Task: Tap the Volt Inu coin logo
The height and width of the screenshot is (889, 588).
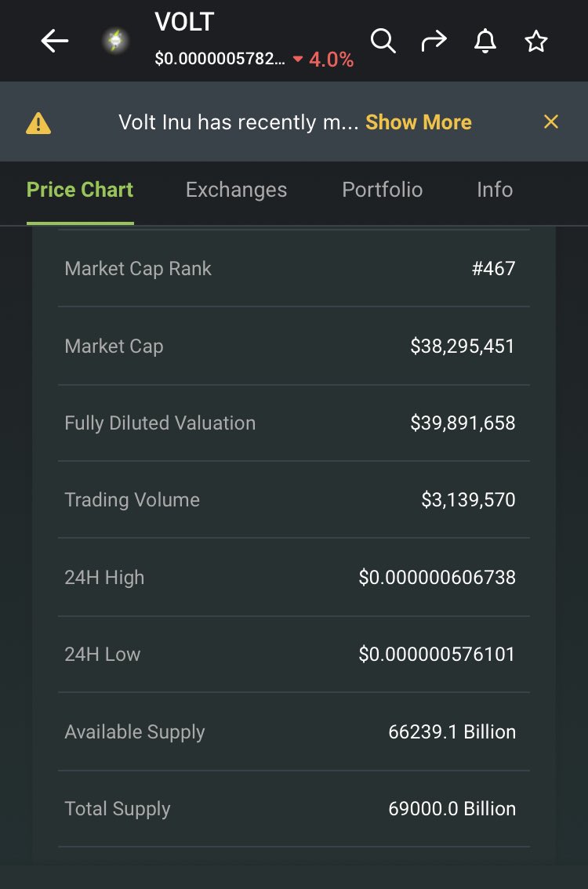Action: click(x=115, y=42)
